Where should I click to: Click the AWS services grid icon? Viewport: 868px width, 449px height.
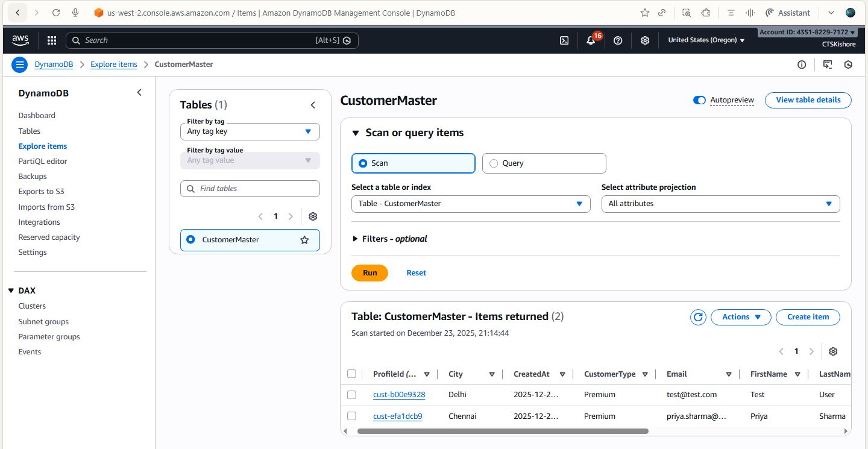tap(52, 40)
